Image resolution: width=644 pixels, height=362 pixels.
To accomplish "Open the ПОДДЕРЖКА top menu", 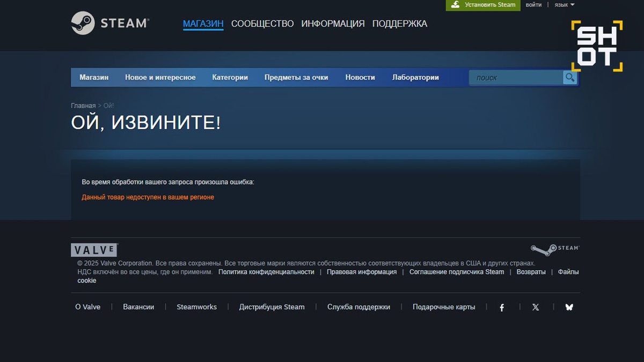I will point(400,24).
